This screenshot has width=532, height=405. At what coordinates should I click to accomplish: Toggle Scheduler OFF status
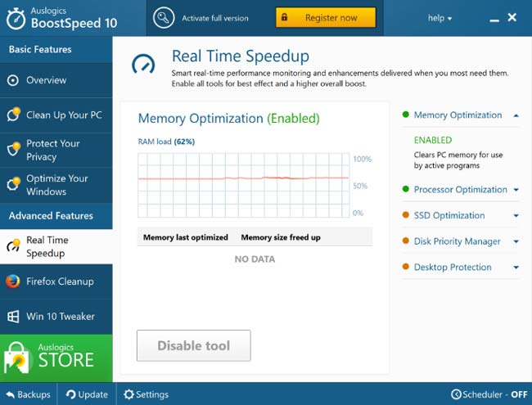click(489, 394)
